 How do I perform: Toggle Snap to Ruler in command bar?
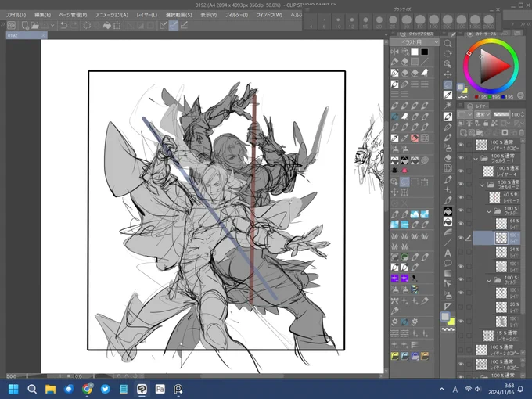click(164, 26)
